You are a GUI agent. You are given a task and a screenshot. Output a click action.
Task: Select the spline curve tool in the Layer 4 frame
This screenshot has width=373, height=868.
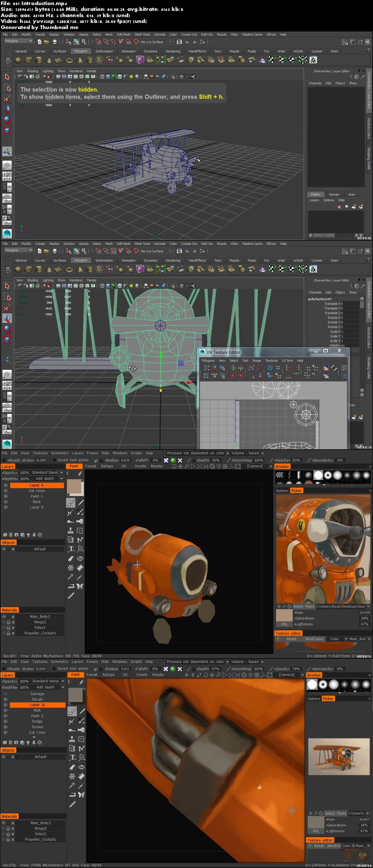[x=80, y=540]
